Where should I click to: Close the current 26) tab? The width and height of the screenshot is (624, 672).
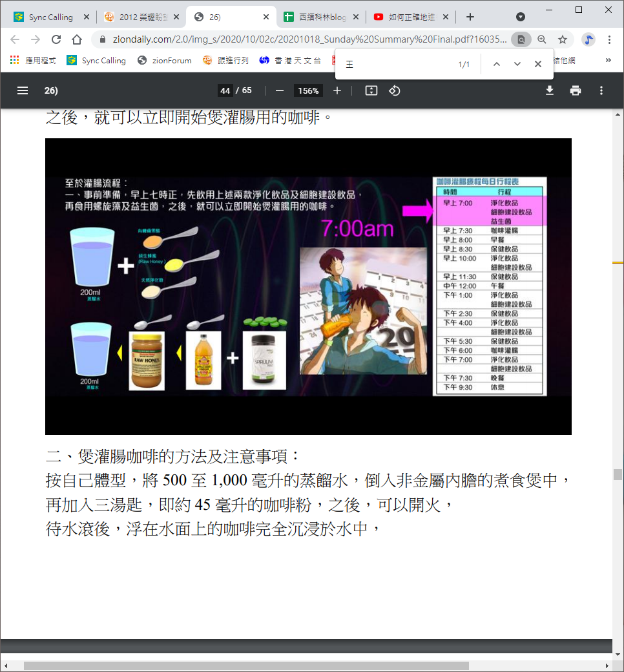click(x=266, y=17)
